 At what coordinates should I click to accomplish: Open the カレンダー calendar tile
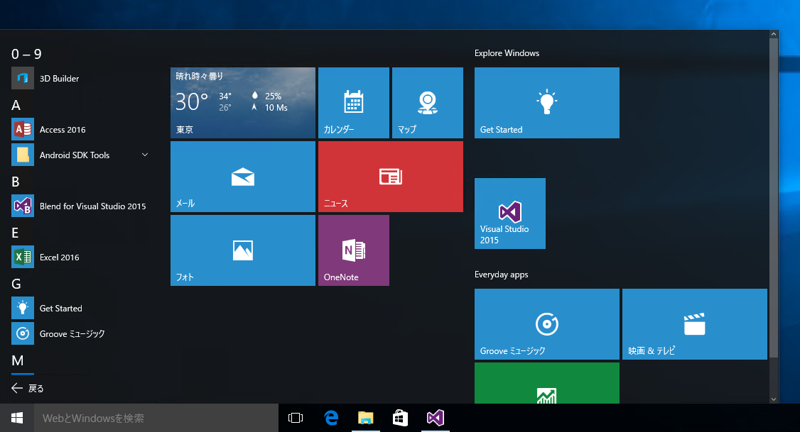point(354,103)
